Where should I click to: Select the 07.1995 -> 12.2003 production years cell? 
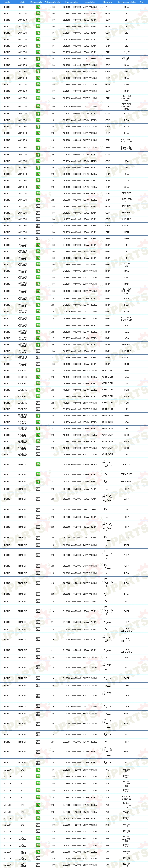[x=72, y=797]
